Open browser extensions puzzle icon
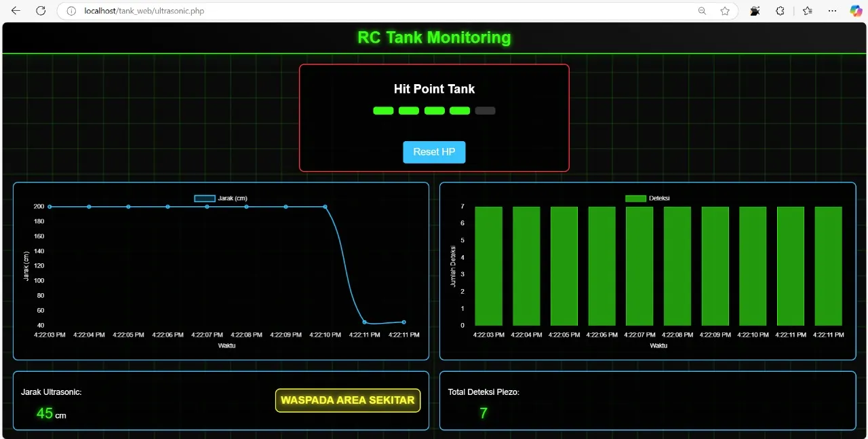 (x=780, y=11)
